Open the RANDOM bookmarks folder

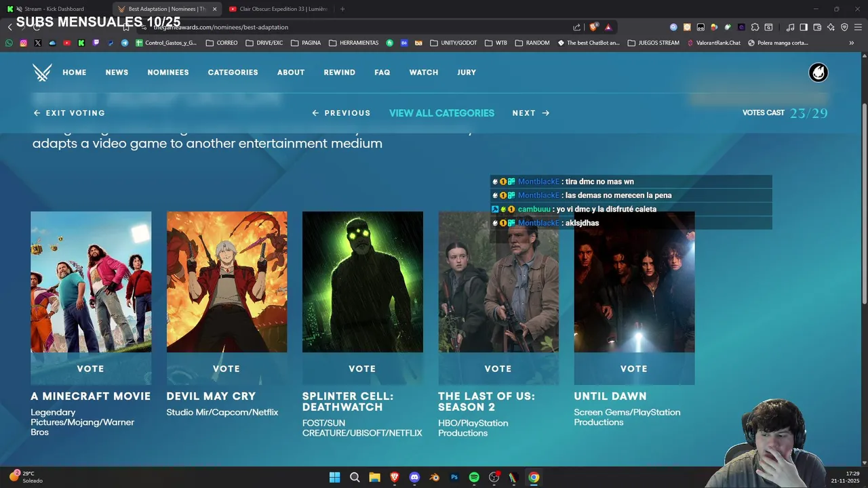click(532, 43)
